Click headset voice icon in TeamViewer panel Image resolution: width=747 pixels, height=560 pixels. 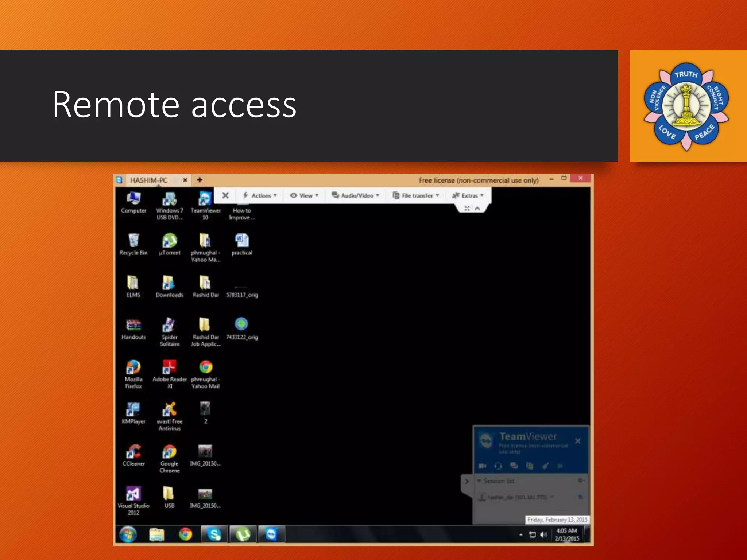click(x=498, y=466)
